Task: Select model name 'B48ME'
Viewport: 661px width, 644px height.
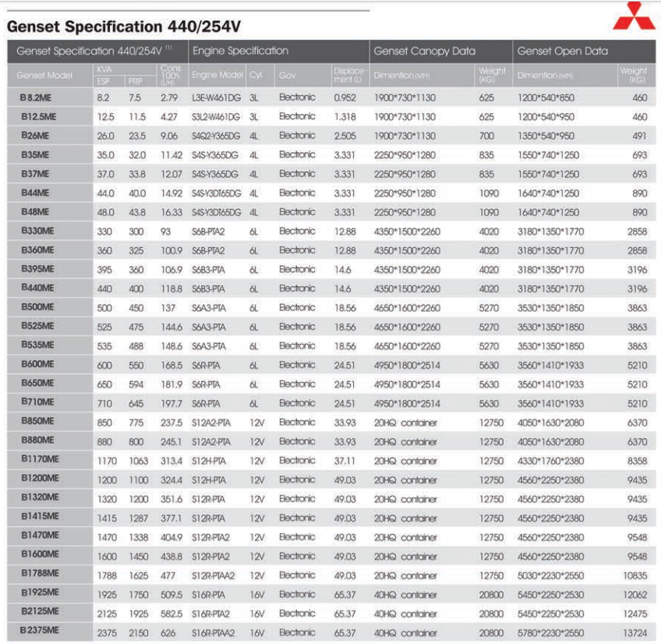Action: coord(35,212)
